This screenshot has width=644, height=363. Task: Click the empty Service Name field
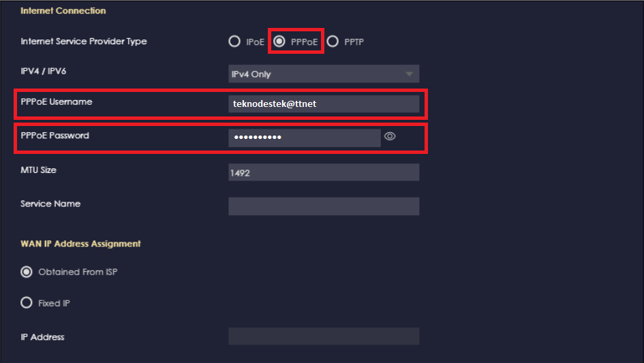pyautogui.click(x=323, y=206)
